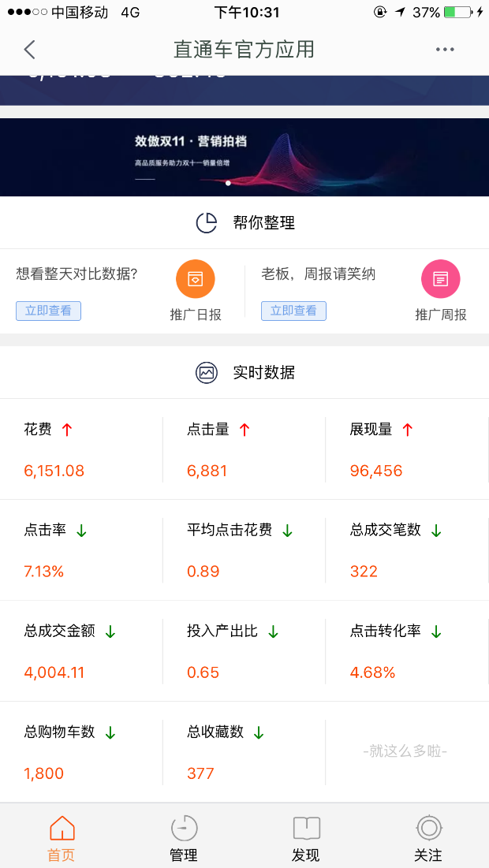Tap the 花费 metric label
Viewport: 489px width, 868px height.
(x=38, y=430)
